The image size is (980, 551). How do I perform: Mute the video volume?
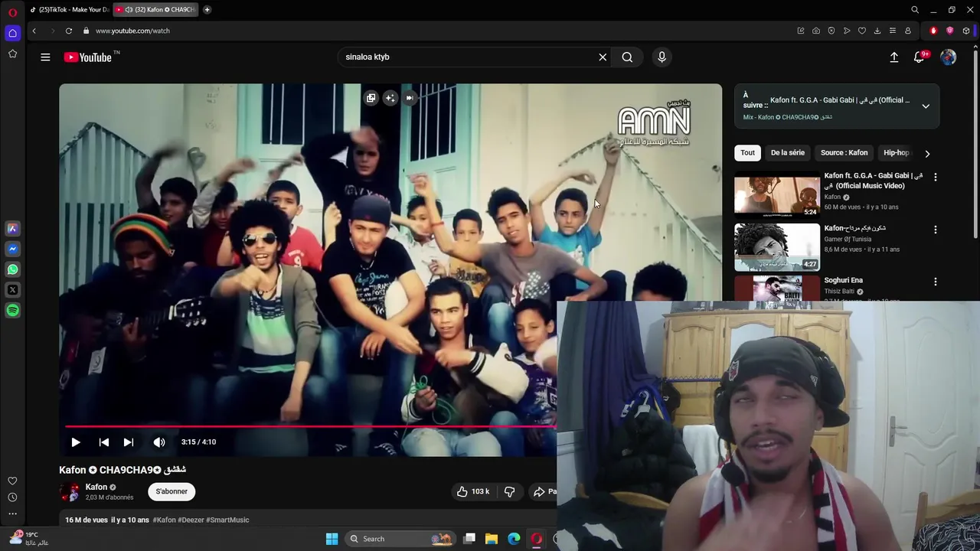(x=159, y=442)
